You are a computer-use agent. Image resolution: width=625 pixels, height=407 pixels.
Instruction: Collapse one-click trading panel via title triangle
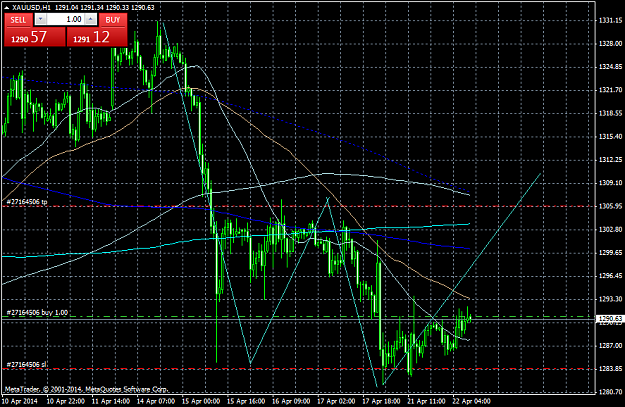[6, 8]
